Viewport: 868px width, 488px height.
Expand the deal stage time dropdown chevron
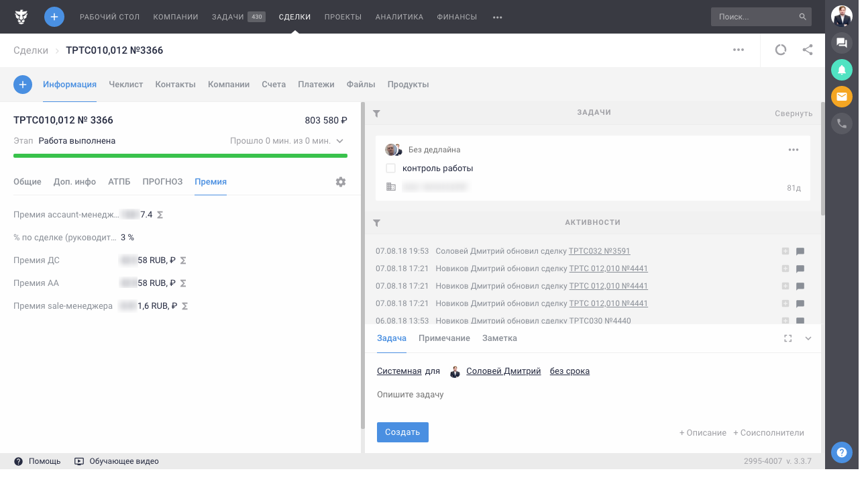pos(340,141)
